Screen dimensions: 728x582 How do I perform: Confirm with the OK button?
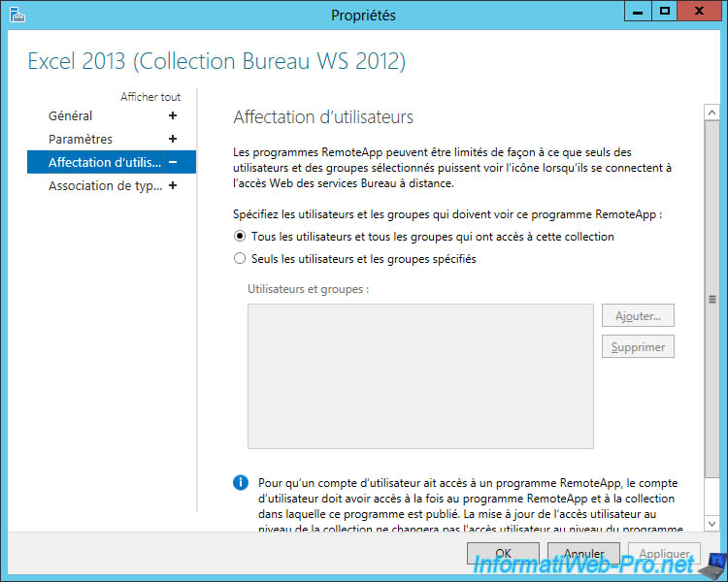pos(503,553)
